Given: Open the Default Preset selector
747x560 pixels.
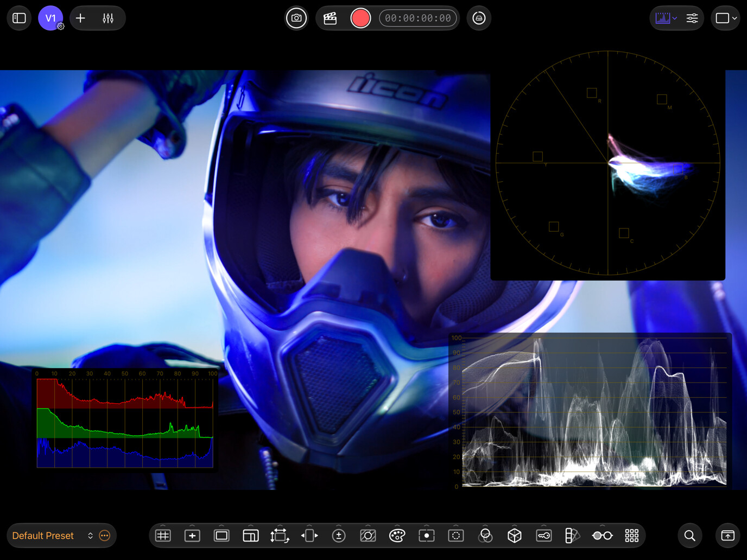Looking at the screenshot, I should [52, 536].
